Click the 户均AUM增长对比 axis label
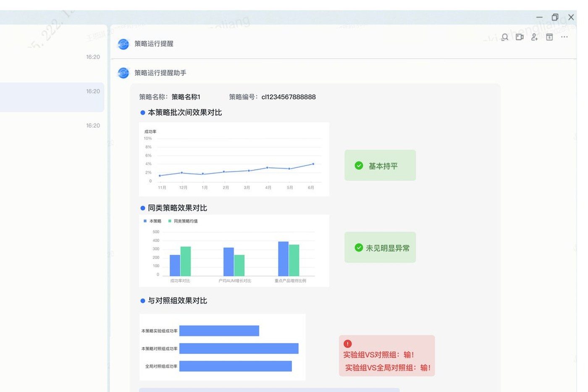 [235, 281]
